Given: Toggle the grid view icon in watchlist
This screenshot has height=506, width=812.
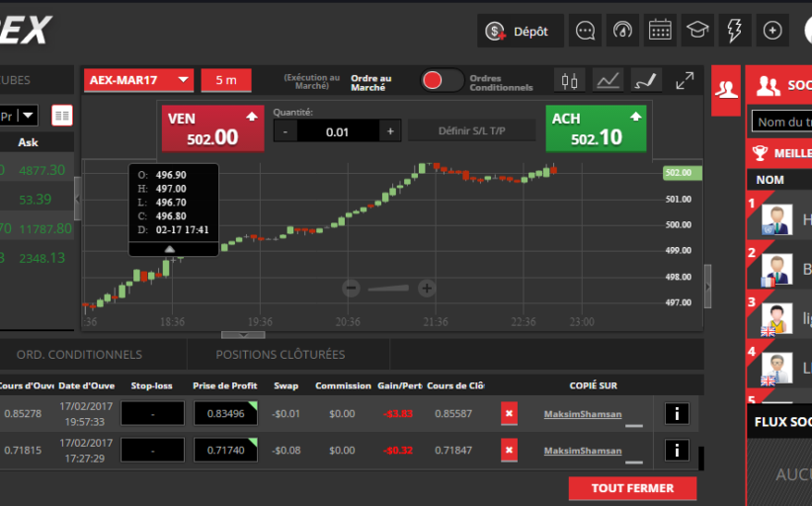Looking at the screenshot, I should 62,116.
